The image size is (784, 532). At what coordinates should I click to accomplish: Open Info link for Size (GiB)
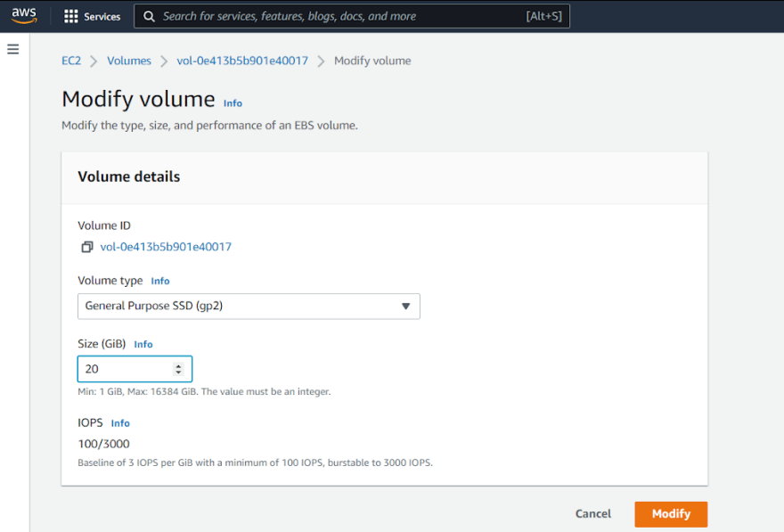pos(143,345)
